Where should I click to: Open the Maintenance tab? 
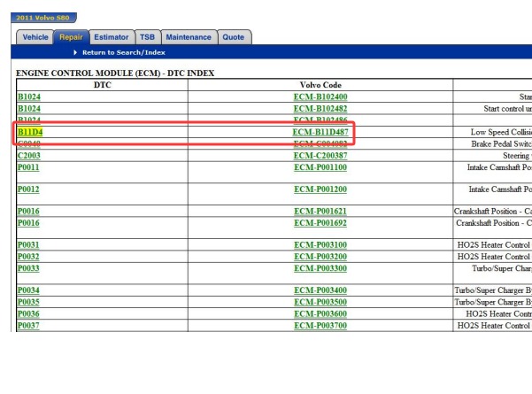(189, 37)
